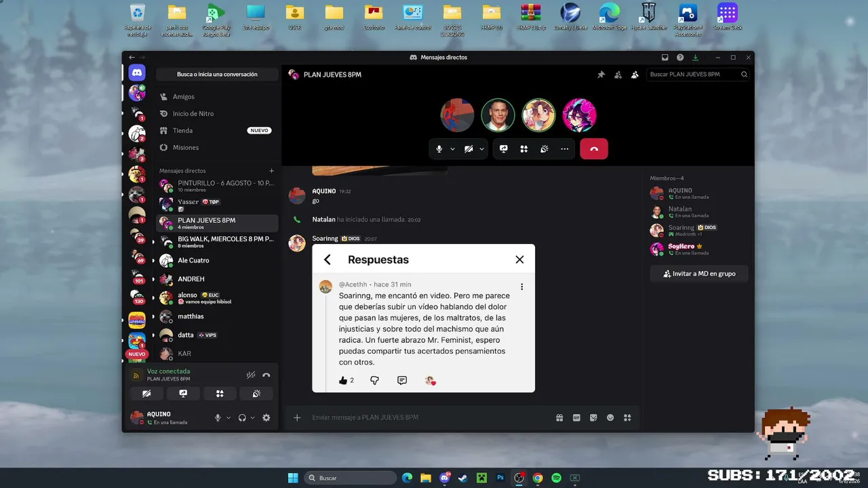Expand input device options beside user mic

coord(229,418)
